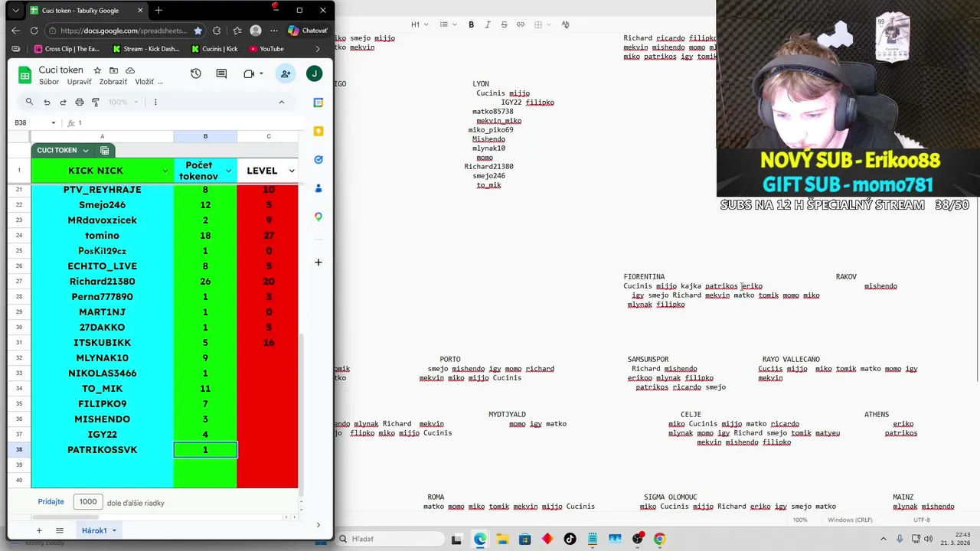Image resolution: width=980 pixels, height=551 pixels.
Task: Open KICK NICK column filter dropdown
Action: [x=165, y=171]
